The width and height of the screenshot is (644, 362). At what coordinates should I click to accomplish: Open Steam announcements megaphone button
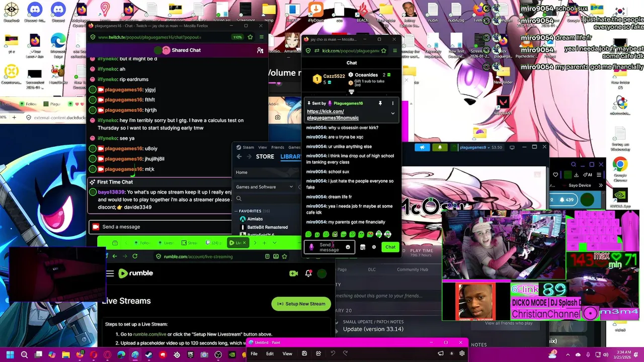(423, 147)
